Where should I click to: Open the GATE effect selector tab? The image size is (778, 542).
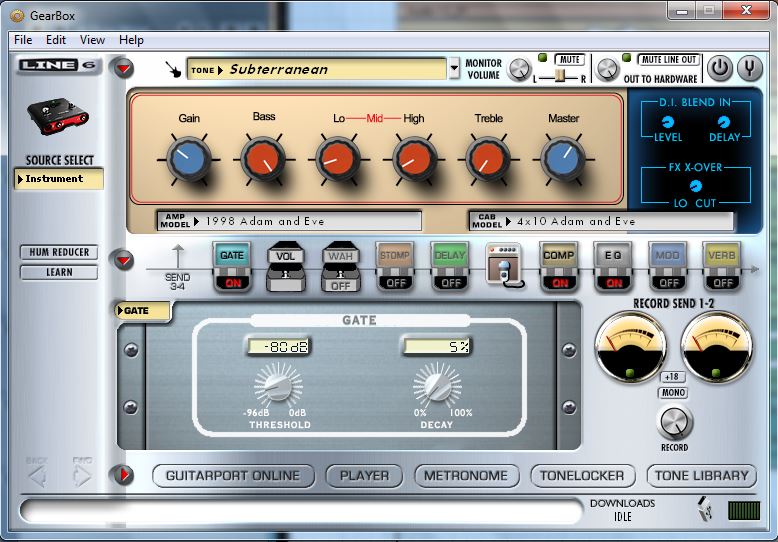coord(143,311)
